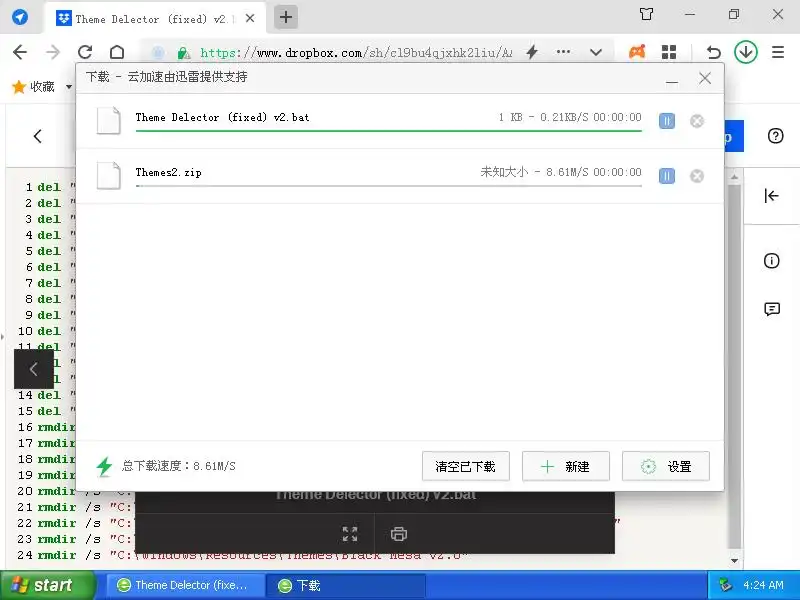Go to previous file with dark arrow

pyautogui.click(x=34, y=369)
